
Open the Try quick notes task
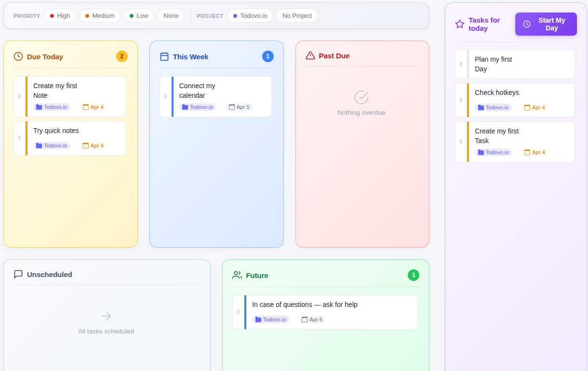click(69, 138)
